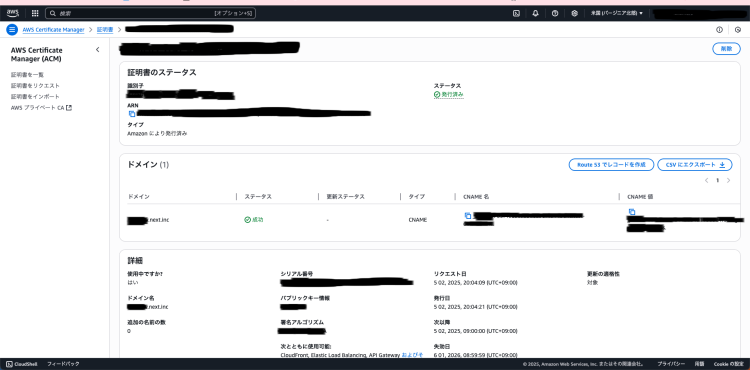Click the AWS logo home icon

coord(13,13)
